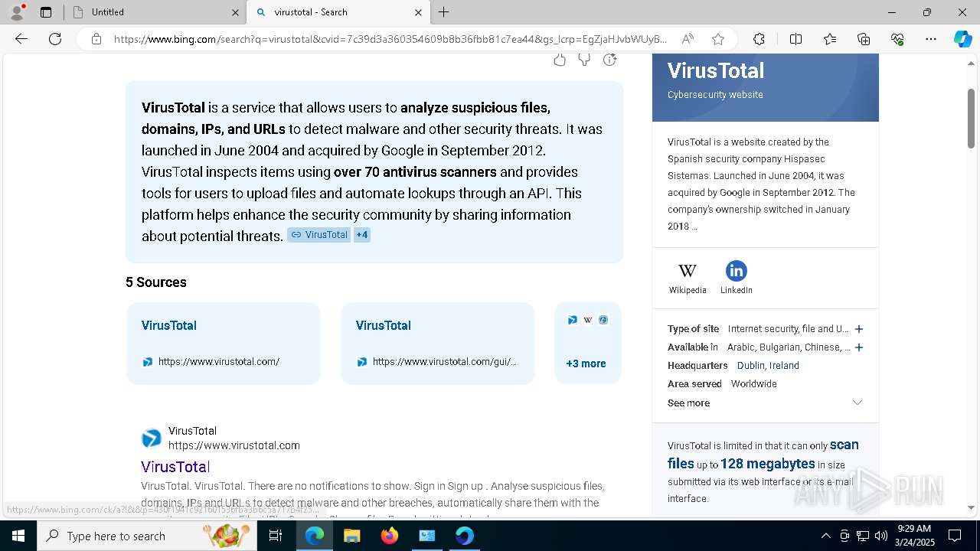Launch Firefox from taskbar
Screen dimensions: 980x551
(x=389, y=536)
